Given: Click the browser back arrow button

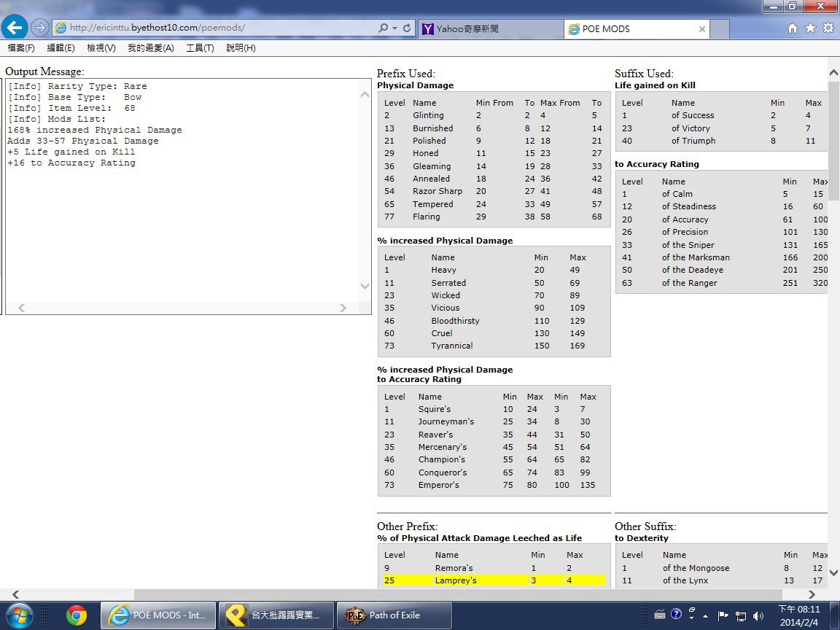Looking at the screenshot, I should click(x=15, y=28).
